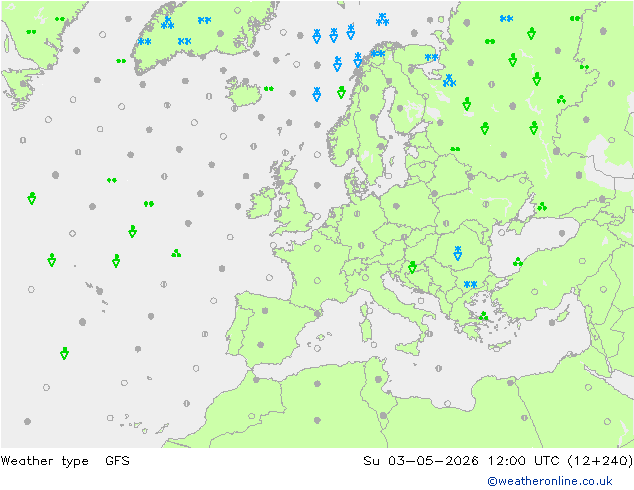Click green double-dot symbol south of Greenland
The height and width of the screenshot is (490, 634).
coord(121,61)
